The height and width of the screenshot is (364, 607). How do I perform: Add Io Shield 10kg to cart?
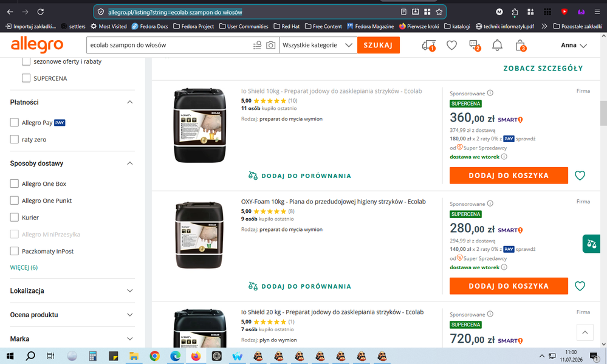[509, 176]
